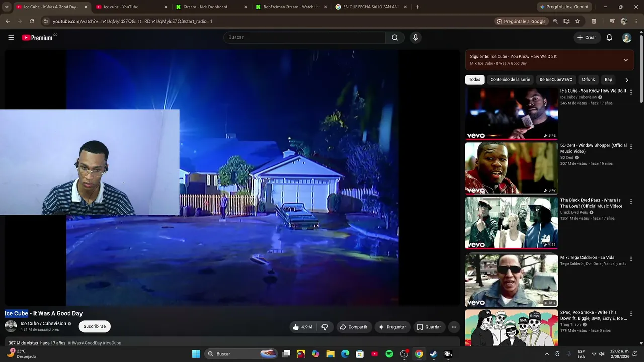Viewport: 644px width, 362px height.
Task: Click Pregúntale a Google in address bar
Action: coord(521,21)
